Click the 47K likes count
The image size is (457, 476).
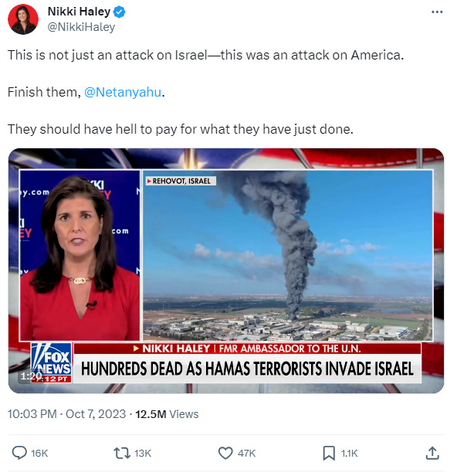(x=246, y=454)
